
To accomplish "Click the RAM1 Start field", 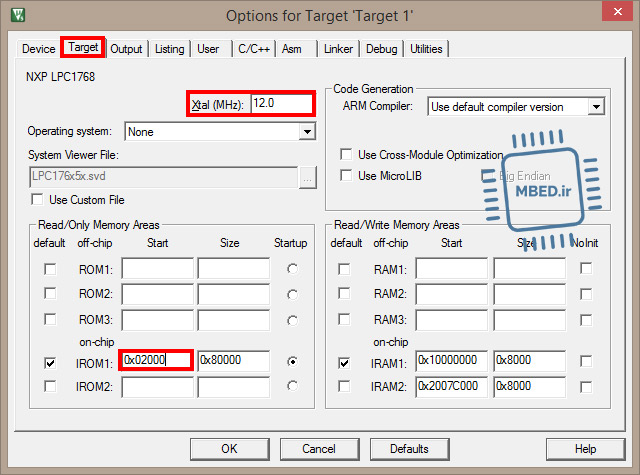I will tap(452, 268).
